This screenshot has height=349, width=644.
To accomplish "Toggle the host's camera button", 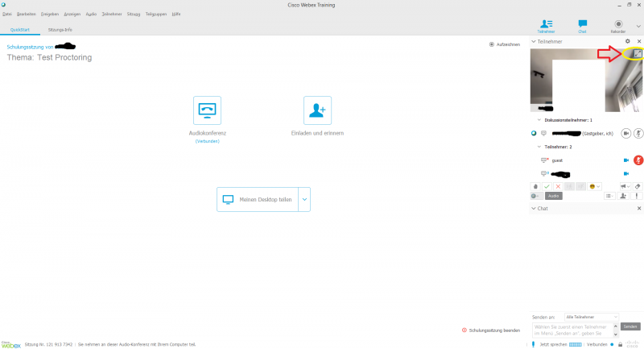I will pyautogui.click(x=625, y=133).
